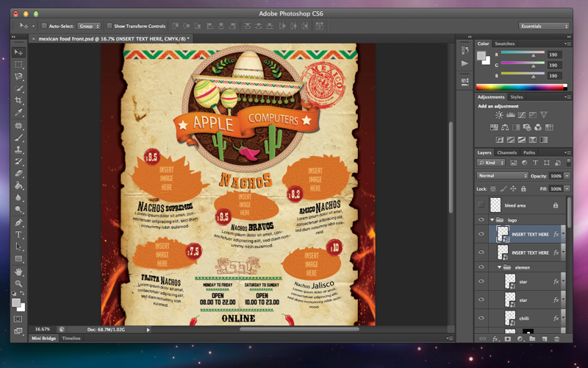
Task: Select the Eraser tool
Action: (18, 174)
